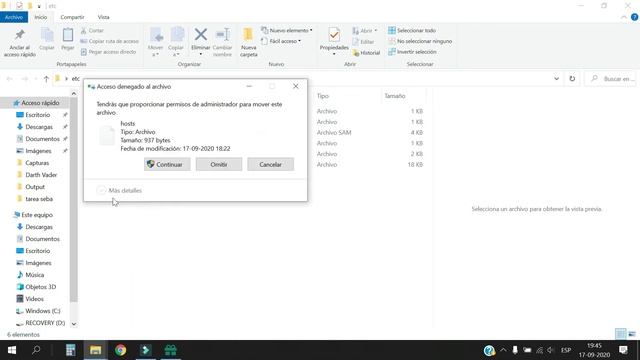Open Vídeos in navigation pane
The image size is (640, 360).
(x=34, y=299)
